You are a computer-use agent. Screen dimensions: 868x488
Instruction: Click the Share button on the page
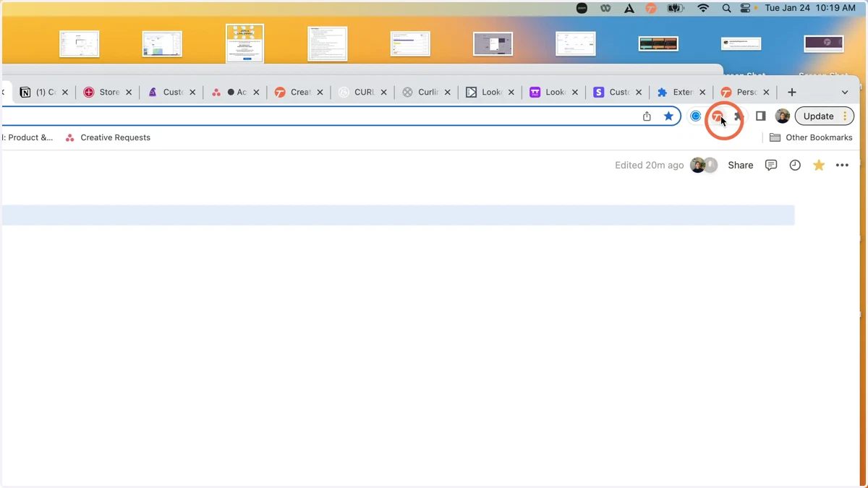[741, 166]
